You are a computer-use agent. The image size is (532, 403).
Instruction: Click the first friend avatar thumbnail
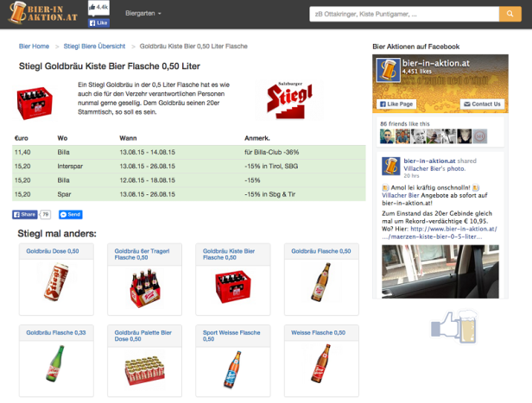(387, 136)
